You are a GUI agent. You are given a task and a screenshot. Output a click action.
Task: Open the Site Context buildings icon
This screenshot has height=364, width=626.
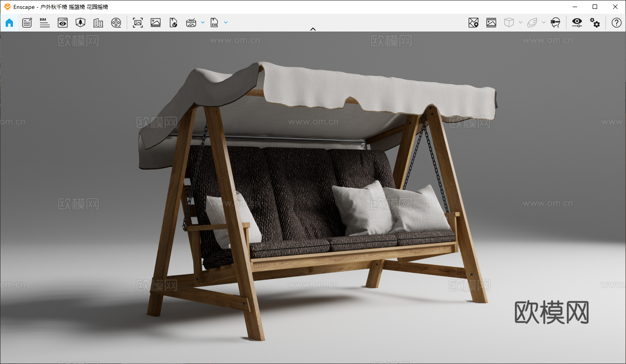[98, 23]
